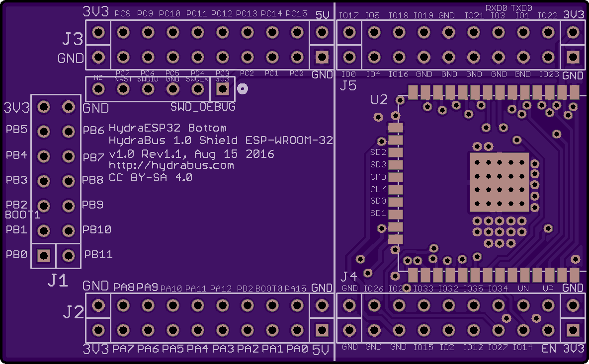Click the "SWCLK" debug pin label

click(x=197, y=79)
